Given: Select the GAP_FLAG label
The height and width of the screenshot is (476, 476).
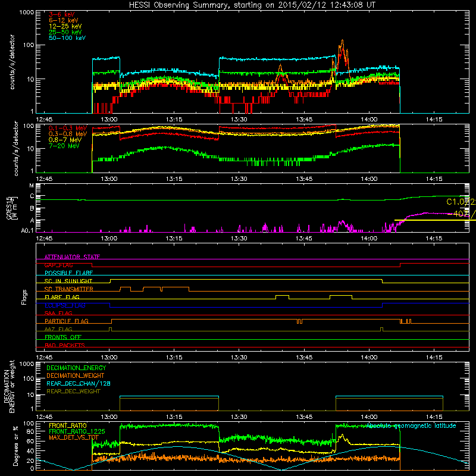Looking at the screenshot, I should tap(58, 265).
